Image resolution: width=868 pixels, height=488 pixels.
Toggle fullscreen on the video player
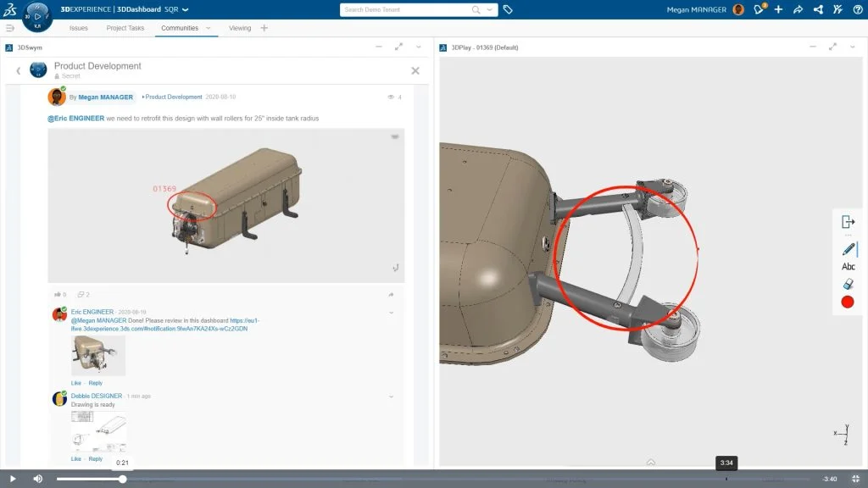(x=854, y=479)
